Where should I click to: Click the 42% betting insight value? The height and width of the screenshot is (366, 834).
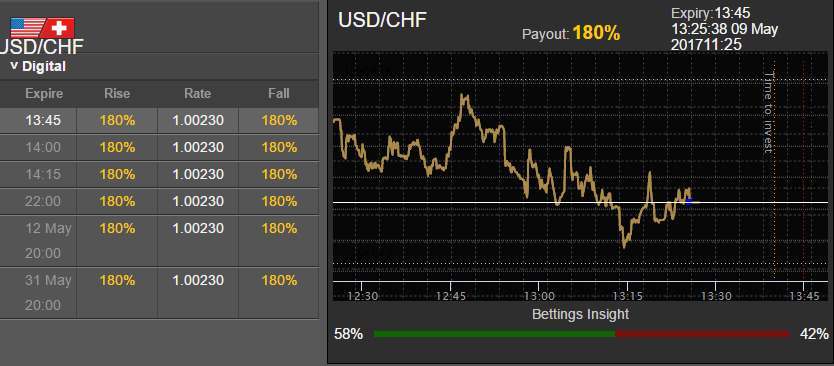click(x=814, y=334)
